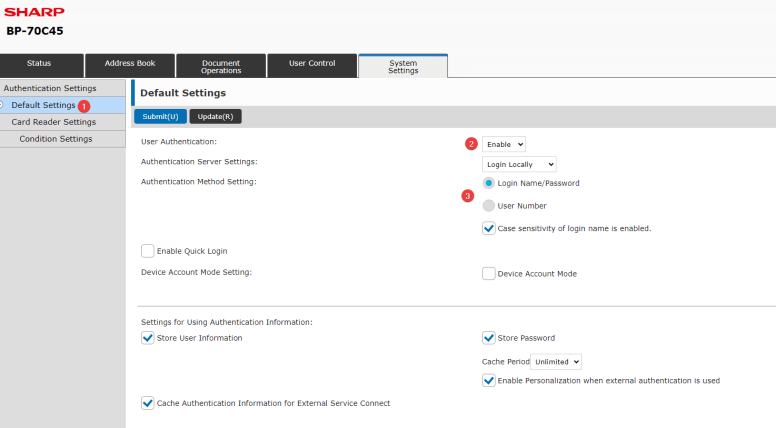Open Default Settings in sidebar
The width and height of the screenshot is (776, 428).
43,105
